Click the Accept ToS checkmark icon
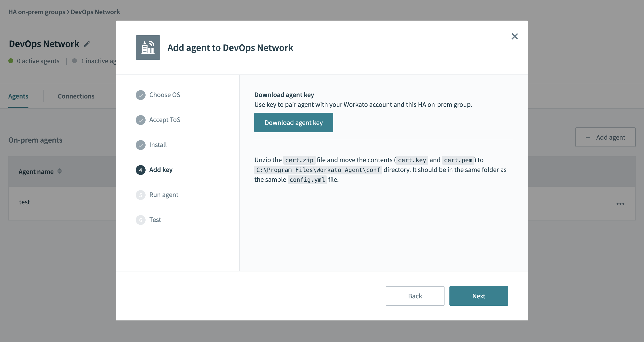Viewport: 644px width, 342px height. pyautogui.click(x=140, y=120)
